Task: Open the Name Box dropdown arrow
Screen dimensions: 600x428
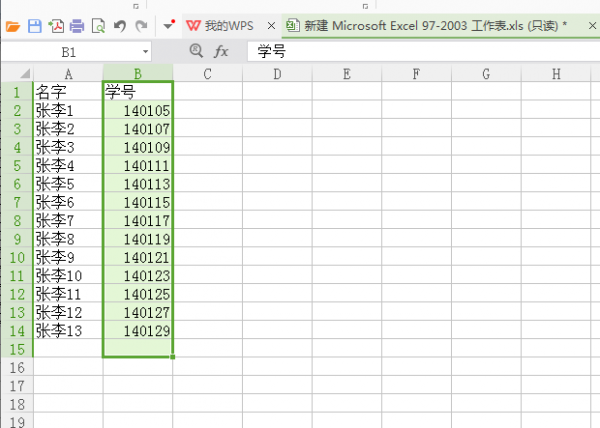Action: (x=145, y=50)
